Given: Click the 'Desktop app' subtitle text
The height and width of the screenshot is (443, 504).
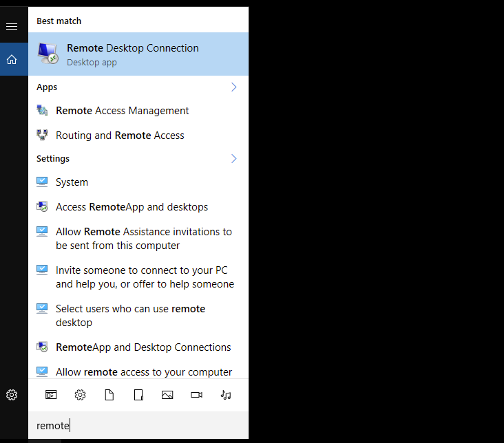Looking at the screenshot, I should click(92, 63).
